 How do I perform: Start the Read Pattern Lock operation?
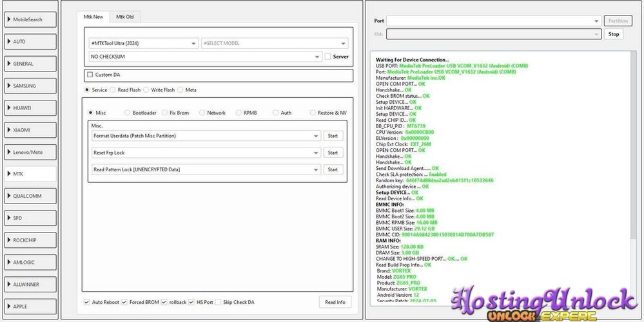333,169
